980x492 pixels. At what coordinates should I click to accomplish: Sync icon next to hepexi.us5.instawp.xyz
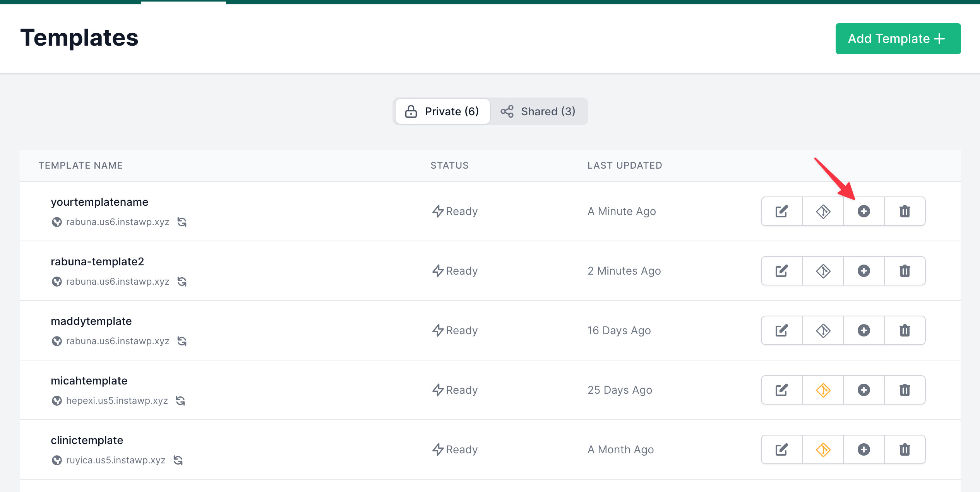[180, 401]
